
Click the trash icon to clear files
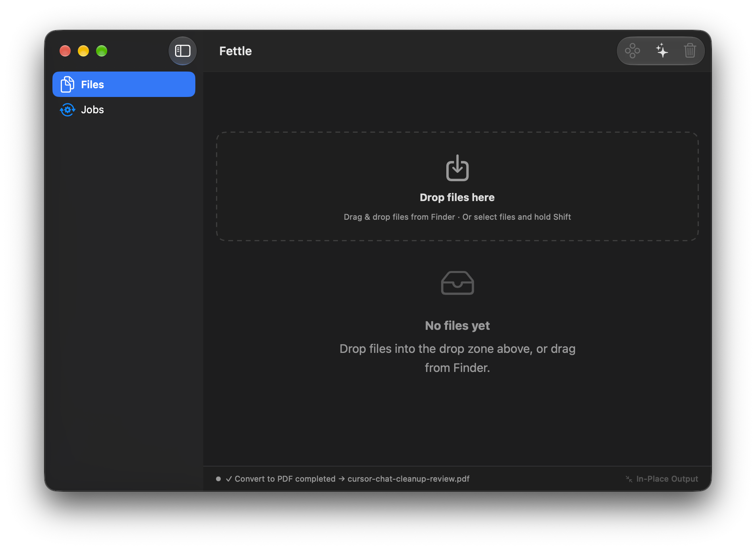[x=690, y=51]
